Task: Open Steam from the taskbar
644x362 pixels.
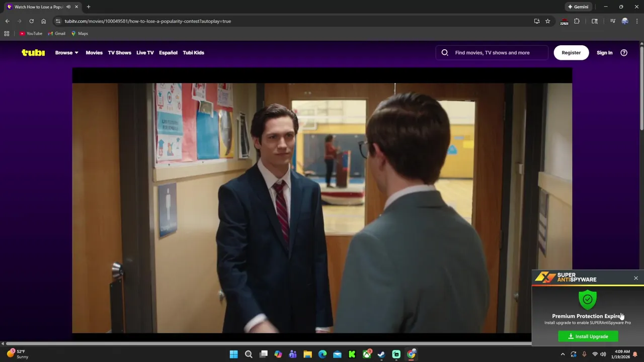Action: [381, 354]
